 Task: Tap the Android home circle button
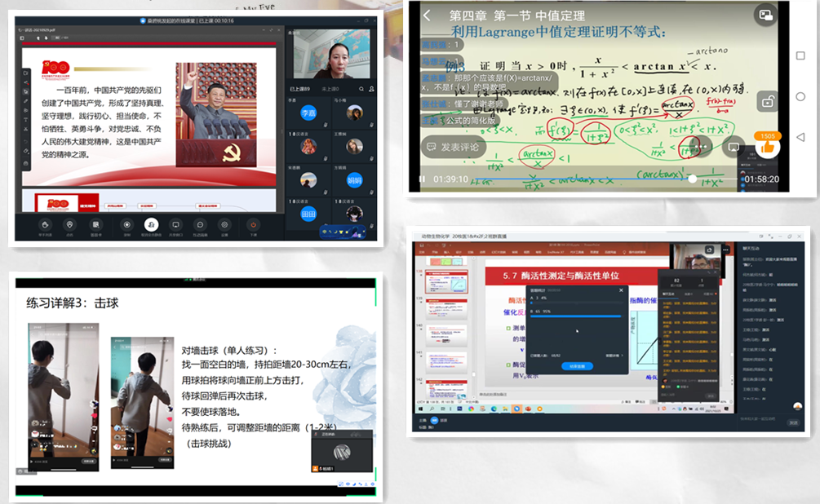(800, 97)
